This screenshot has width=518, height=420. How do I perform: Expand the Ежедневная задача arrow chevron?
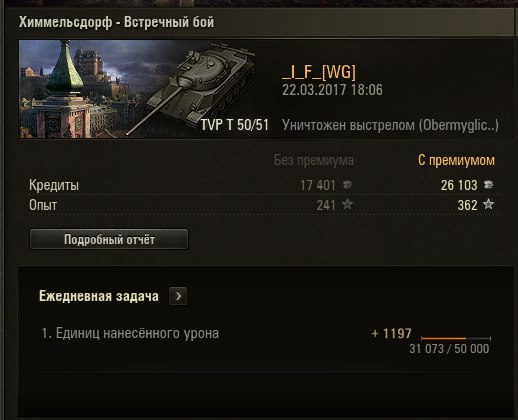click(x=178, y=296)
